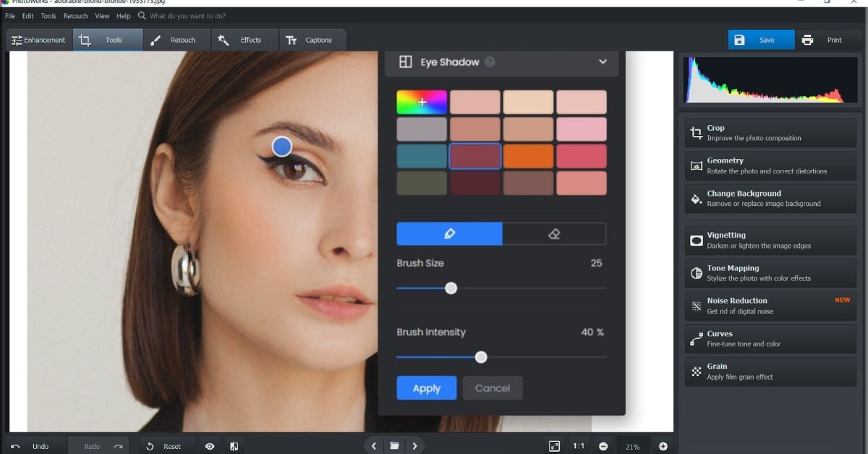This screenshot has height=454, width=868.
Task: Click the Apply button
Action: tap(427, 388)
